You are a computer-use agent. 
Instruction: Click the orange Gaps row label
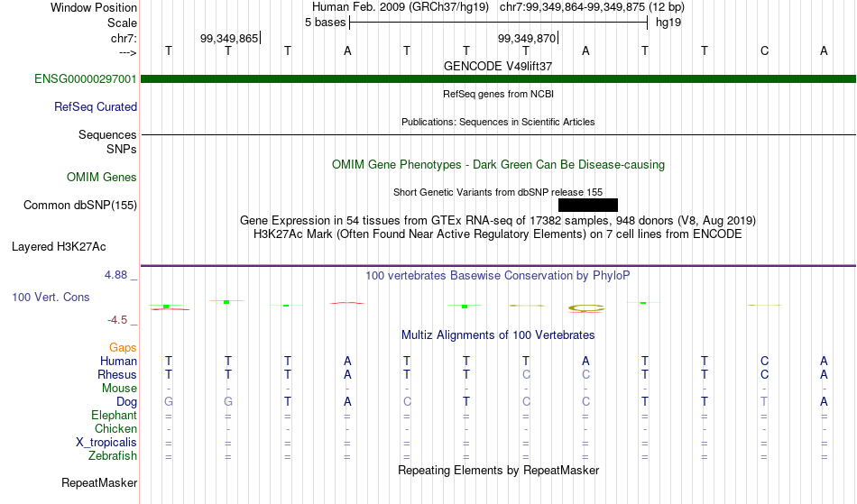click(x=123, y=348)
